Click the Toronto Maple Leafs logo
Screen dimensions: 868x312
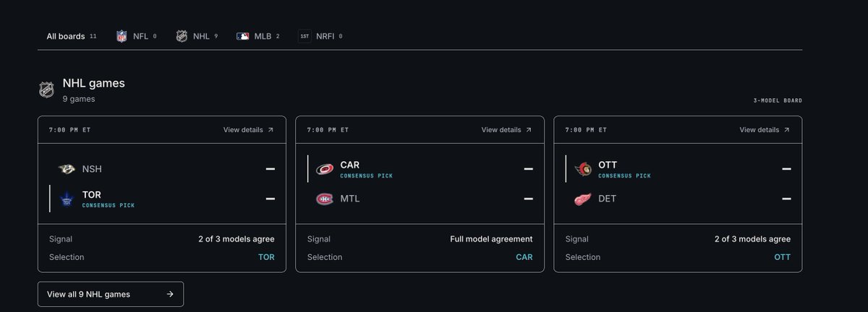[x=67, y=199]
